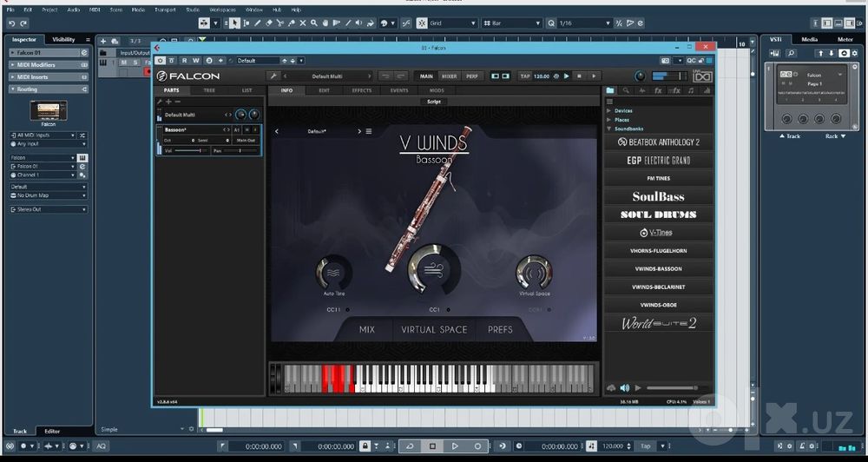Expand the MIDI Inserts inspector section

48,77
